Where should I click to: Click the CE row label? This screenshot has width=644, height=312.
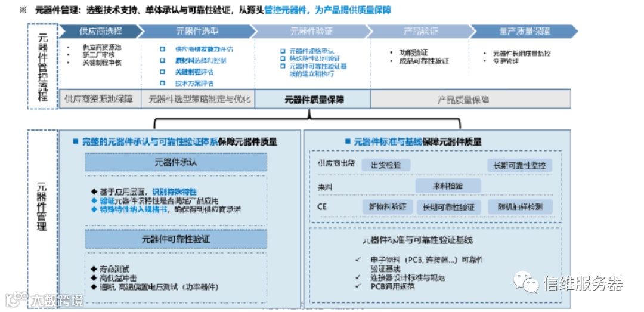(321, 206)
